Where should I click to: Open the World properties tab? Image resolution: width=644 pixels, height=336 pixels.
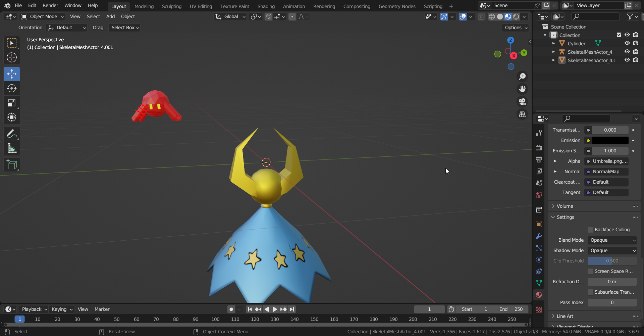(539, 195)
